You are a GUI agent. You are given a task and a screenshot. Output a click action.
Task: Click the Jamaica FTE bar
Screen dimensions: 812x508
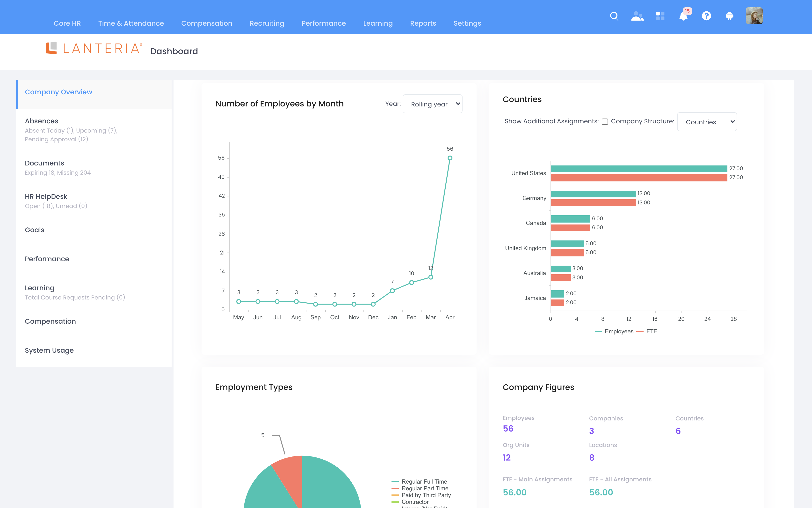pyautogui.click(x=557, y=303)
